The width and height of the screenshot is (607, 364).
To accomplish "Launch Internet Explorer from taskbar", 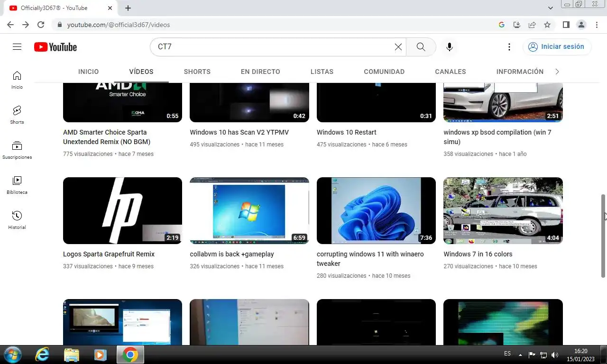I will pos(42,355).
